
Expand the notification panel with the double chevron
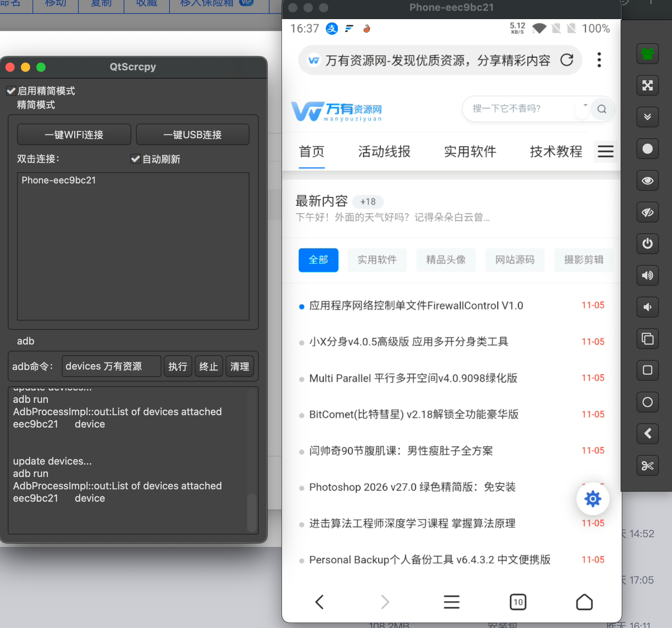coord(647,117)
